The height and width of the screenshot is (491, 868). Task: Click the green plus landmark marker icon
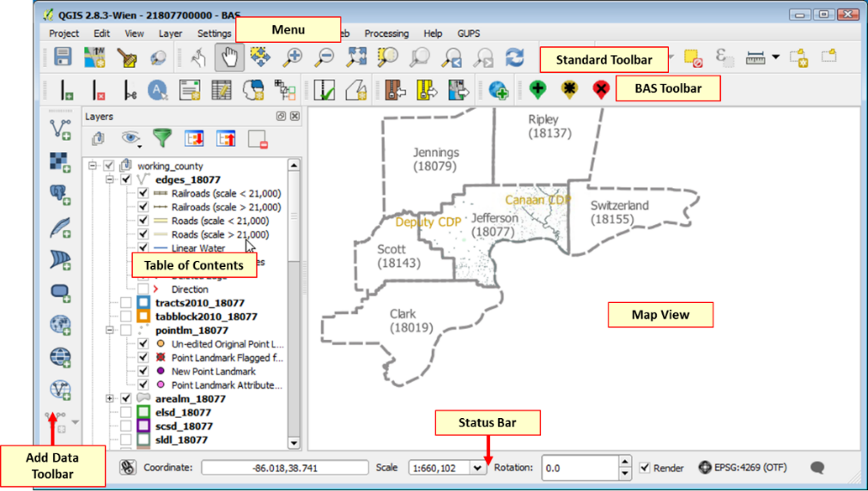point(537,89)
